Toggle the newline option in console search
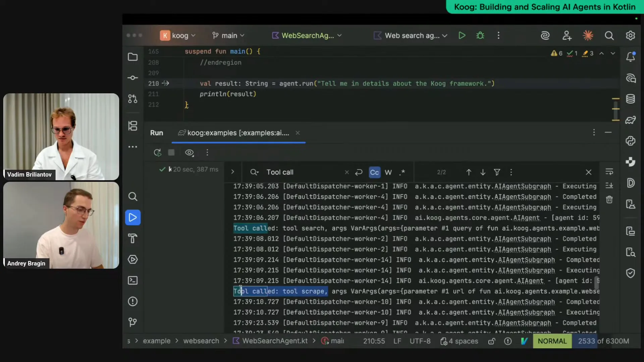 coord(359,172)
